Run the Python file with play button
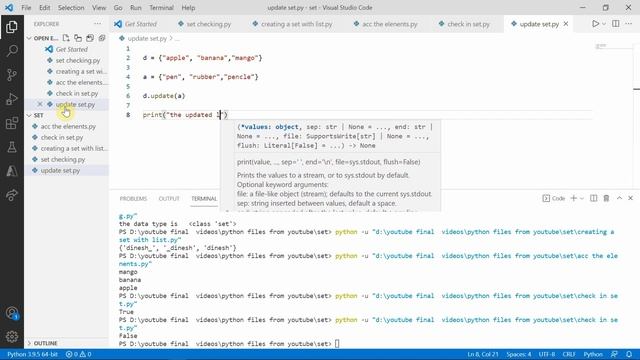This screenshot has height=360, width=640. (x=596, y=24)
